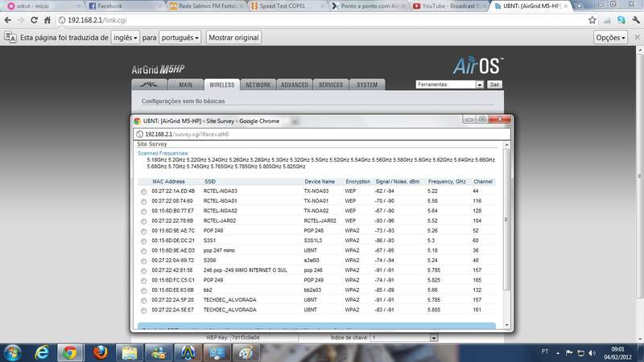The image size is (644, 362).
Task: Click SSID TECHDEC_ALVORADA on channel 161
Action: pos(230,310)
